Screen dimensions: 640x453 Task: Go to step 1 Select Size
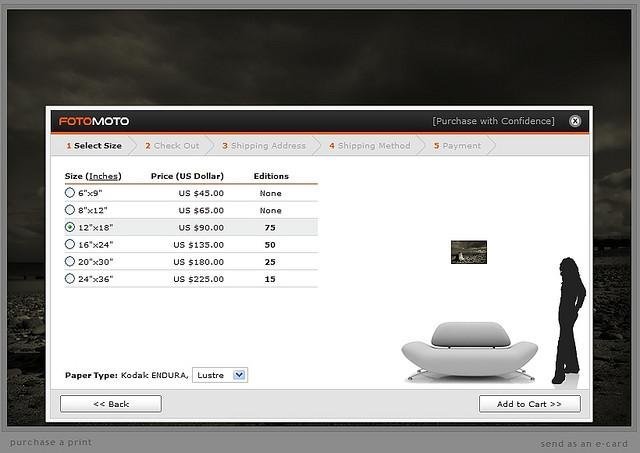(94, 146)
